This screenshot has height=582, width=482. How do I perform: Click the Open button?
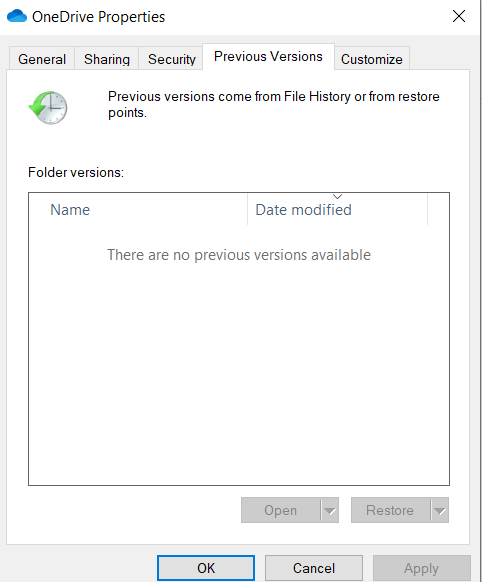(281, 510)
